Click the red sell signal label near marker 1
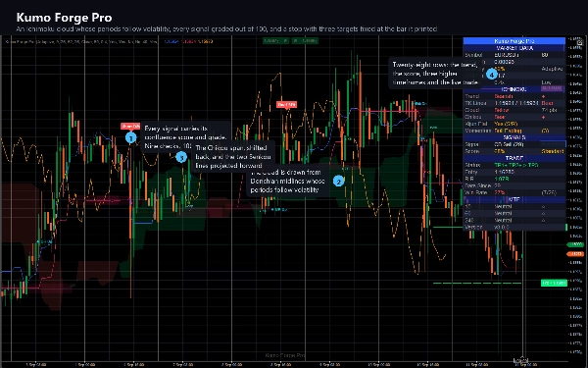 click(x=130, y=127)
